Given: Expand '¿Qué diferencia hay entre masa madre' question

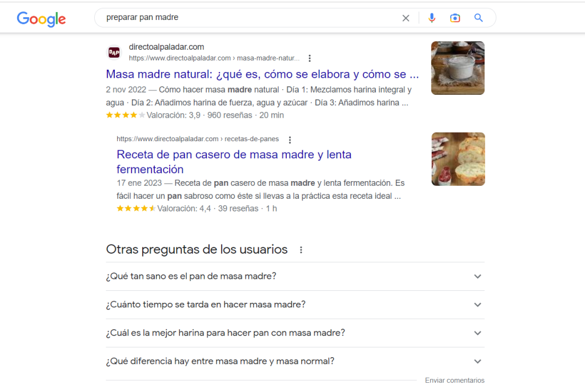Looking at the screenshot, I should (295, 361).
